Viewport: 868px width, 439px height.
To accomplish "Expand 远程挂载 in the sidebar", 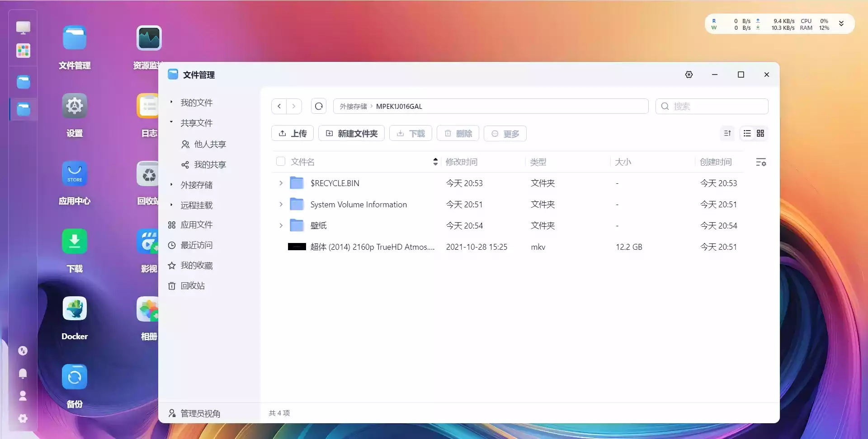I will [171, 205].
